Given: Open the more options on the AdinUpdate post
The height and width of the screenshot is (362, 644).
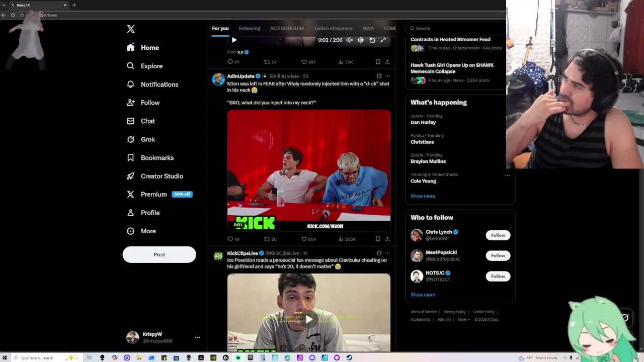Looking at the screenshot, I should 387,76.
